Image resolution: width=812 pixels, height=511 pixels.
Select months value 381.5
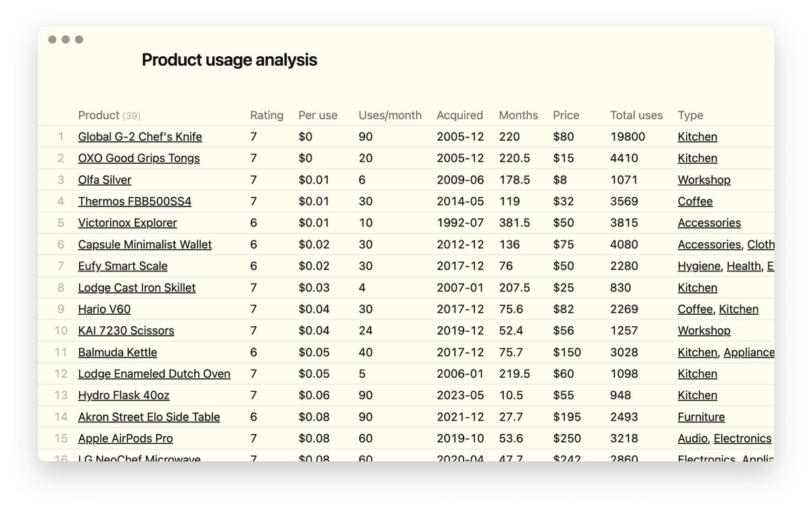point(515,223)
